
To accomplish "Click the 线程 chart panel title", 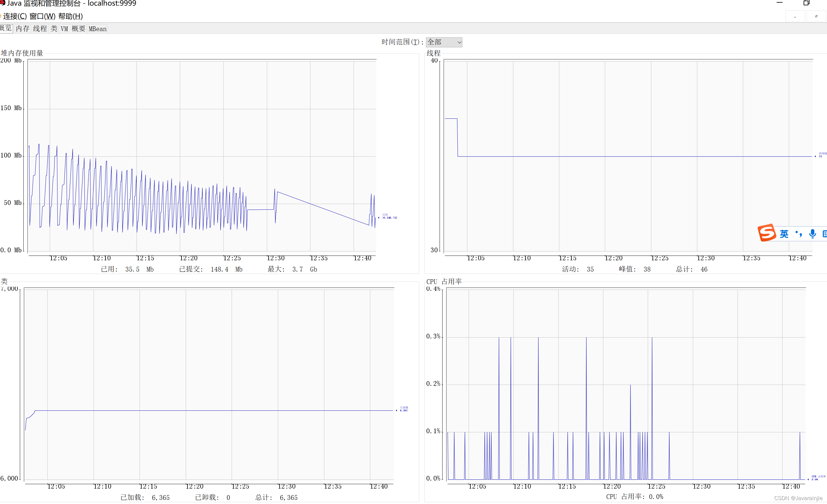I will click(x=433, y=53).
